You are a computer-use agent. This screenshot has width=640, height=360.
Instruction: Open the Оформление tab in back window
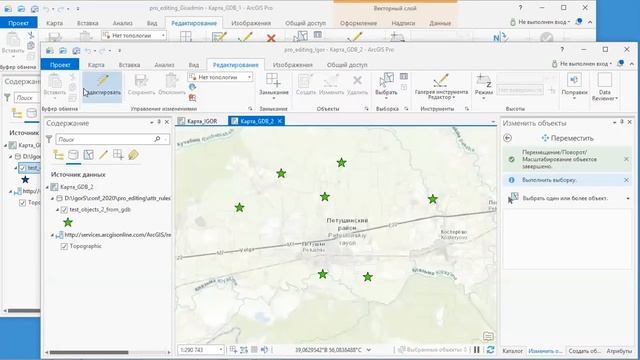358,23
